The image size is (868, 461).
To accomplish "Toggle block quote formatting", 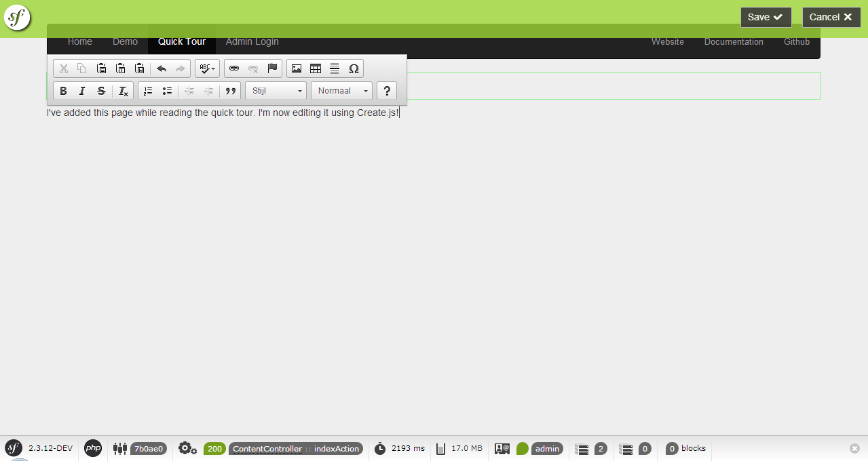I will [231, 91].
